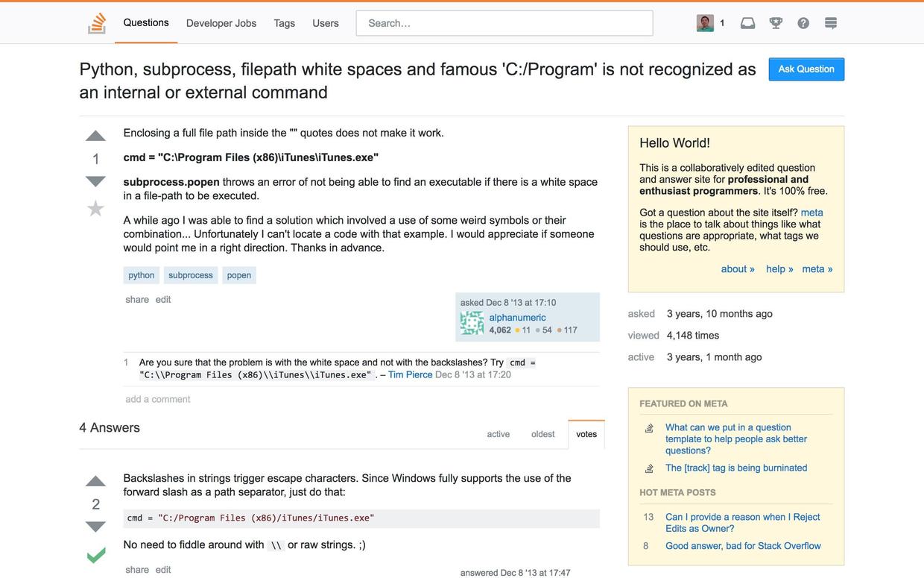Open the Developer Jobs menu item

pyautogui.click(x=221, y=23)
